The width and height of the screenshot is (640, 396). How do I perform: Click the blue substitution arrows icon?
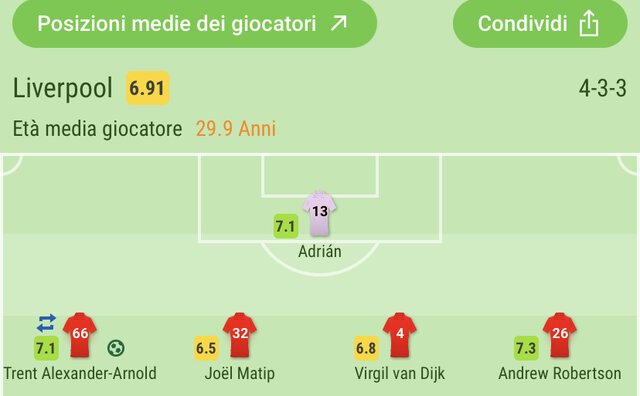point(46,323)
